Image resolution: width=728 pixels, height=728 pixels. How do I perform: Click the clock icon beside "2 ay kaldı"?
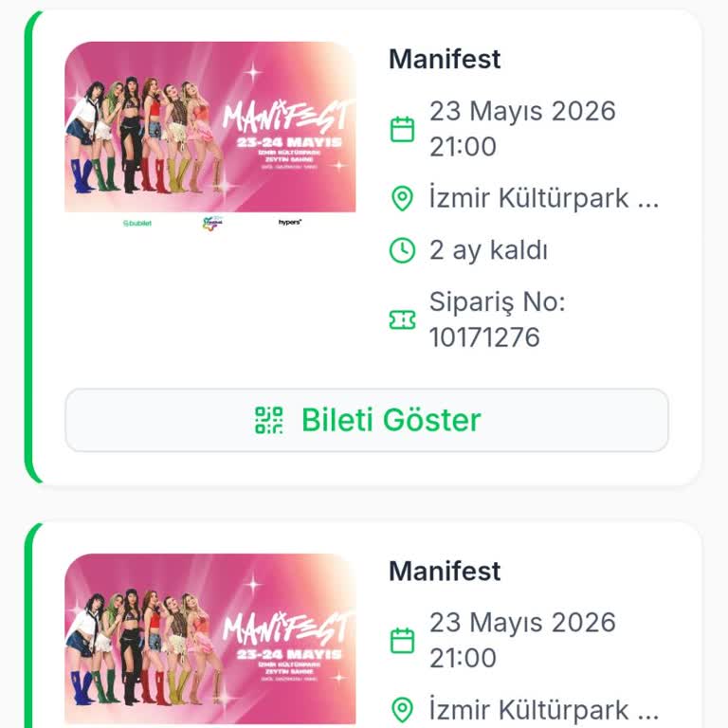coord(403,250)
